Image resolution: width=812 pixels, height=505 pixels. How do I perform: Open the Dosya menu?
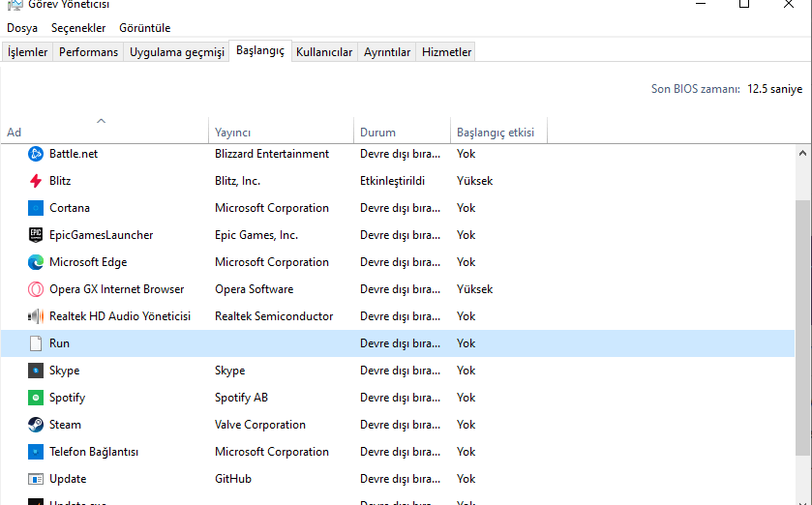tap(22, 28)
